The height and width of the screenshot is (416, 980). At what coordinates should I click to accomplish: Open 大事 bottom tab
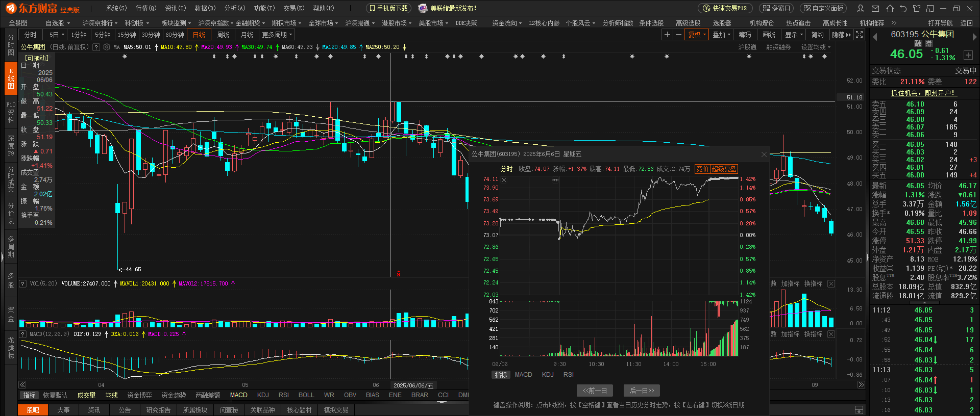63,410
